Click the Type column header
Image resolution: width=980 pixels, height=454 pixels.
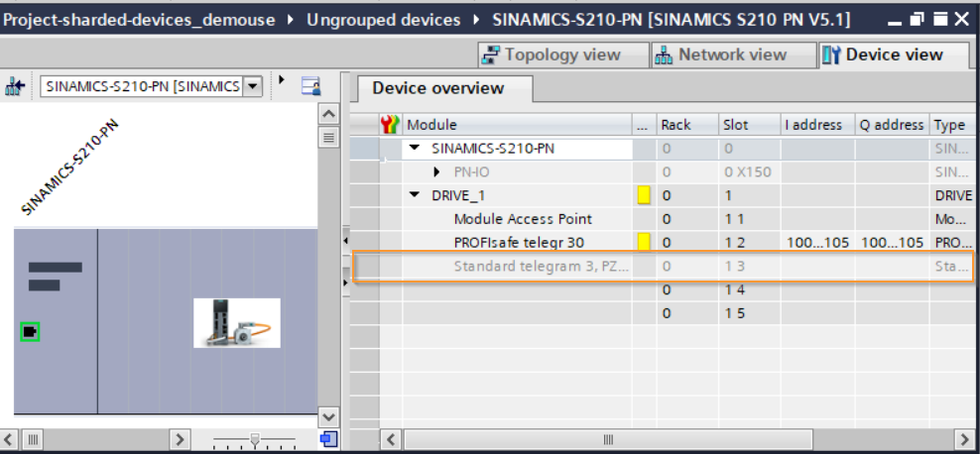(952, 125)
